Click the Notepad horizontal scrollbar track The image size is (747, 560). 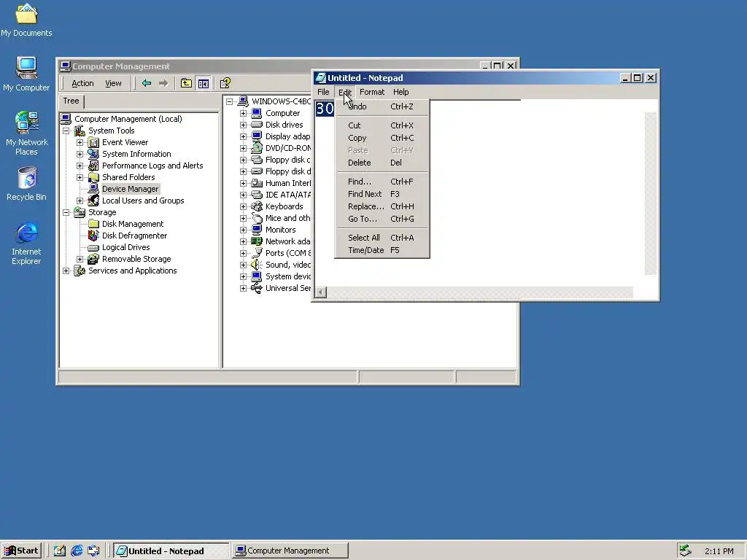click(x=480, y=292)
